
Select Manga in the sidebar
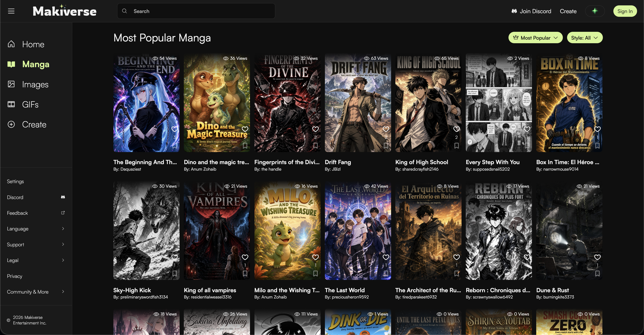coord(36,64)
